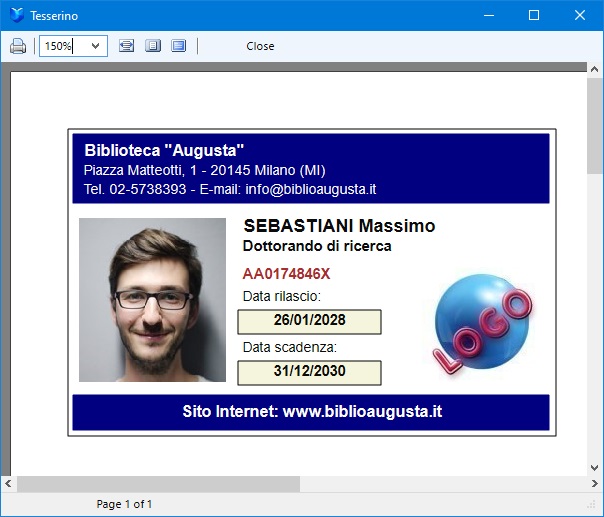Image resolution: width=604 pixels, height=517 pixels.
Task: Click the Biblioteca "Augusta" heading
Action: pyautogui.click(x=164, y=150)
